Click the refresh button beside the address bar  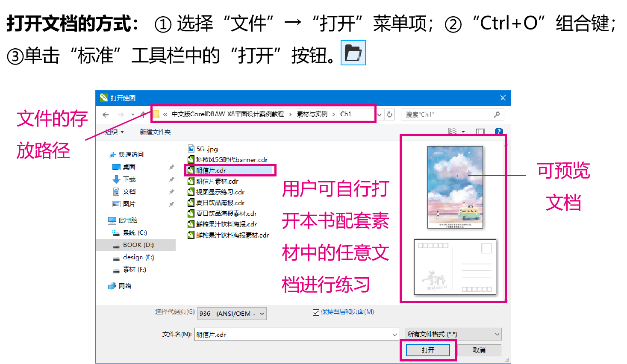pyautogui.click(x=390, y=114)
